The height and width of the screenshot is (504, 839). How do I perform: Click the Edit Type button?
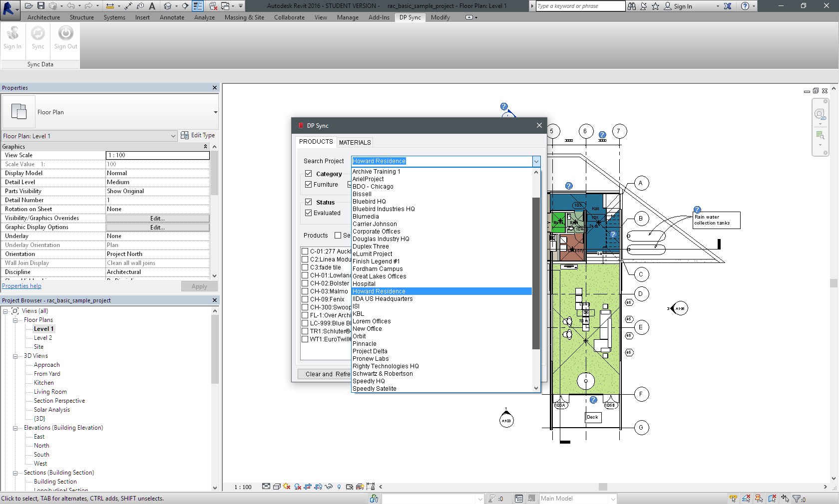(x=198, y=135)
